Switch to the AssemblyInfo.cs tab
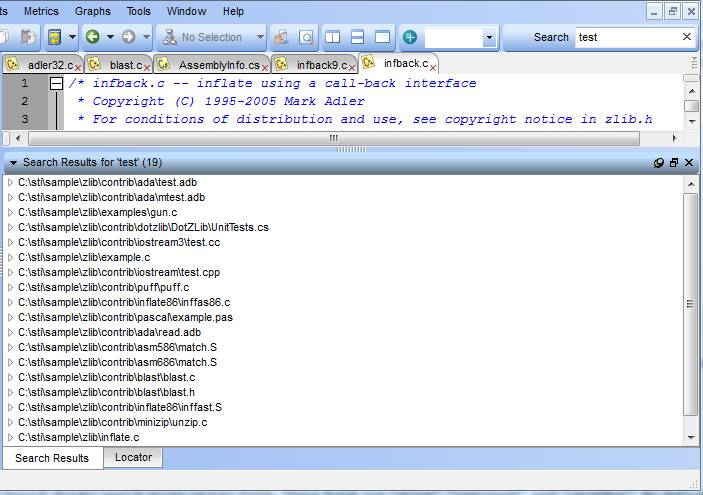 click(x=212, y=65)
